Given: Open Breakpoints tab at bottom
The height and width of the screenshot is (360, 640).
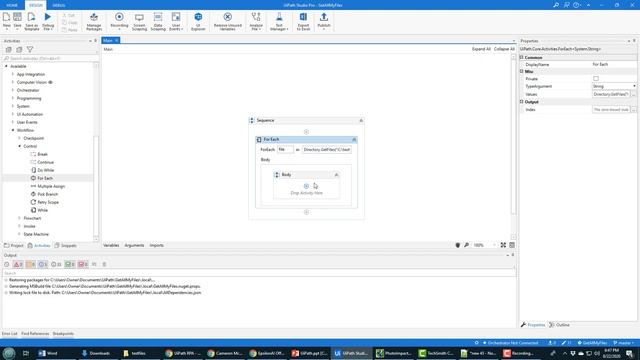Looking at the screenshot, I should click(63, 333).
